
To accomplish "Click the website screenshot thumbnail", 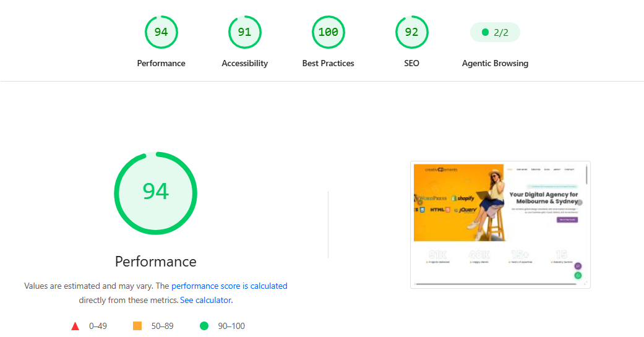I will pyautogui.click(x=500, y=224).
